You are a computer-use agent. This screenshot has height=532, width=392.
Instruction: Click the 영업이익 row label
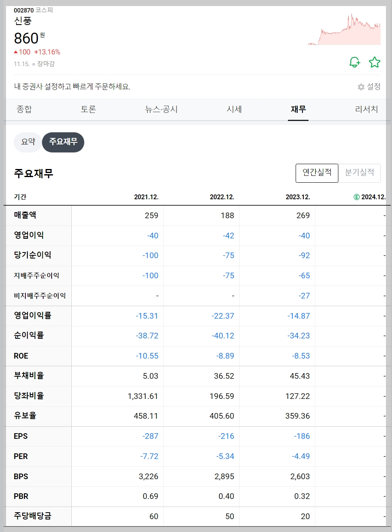coord(29,235)
